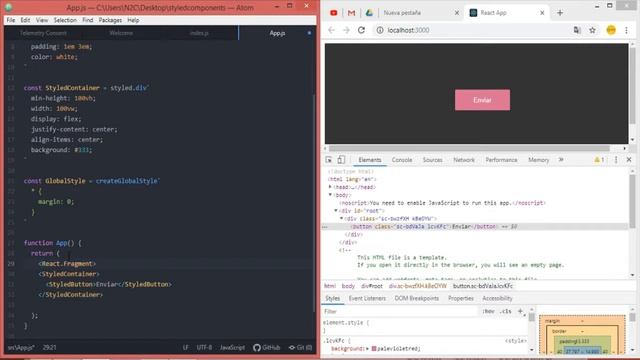The image size is (640, 360).
Task: Collapse the div id root node
Action: point(336,211)
